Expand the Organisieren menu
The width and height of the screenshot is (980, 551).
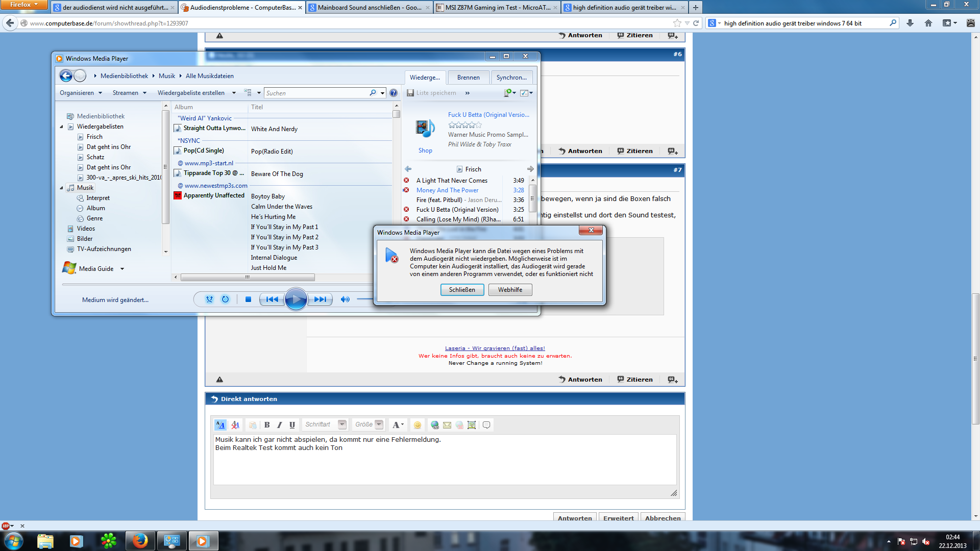point(81,93)
